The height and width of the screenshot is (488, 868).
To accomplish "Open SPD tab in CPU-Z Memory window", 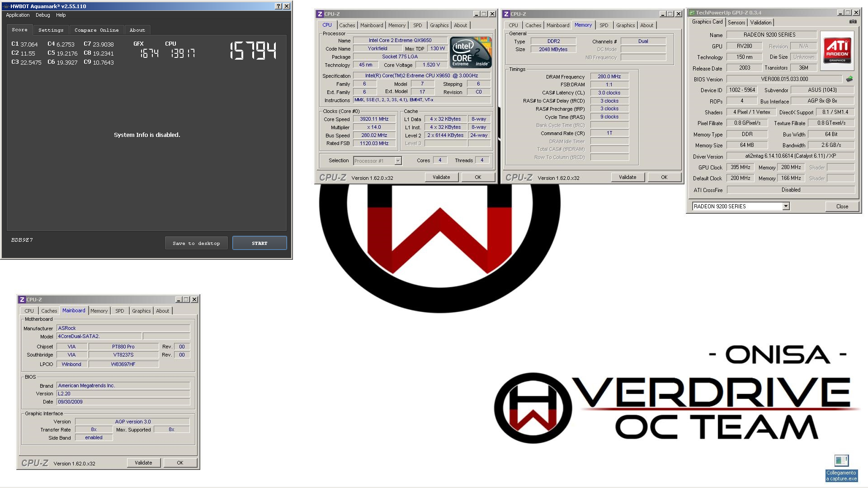I will [604, 25].
